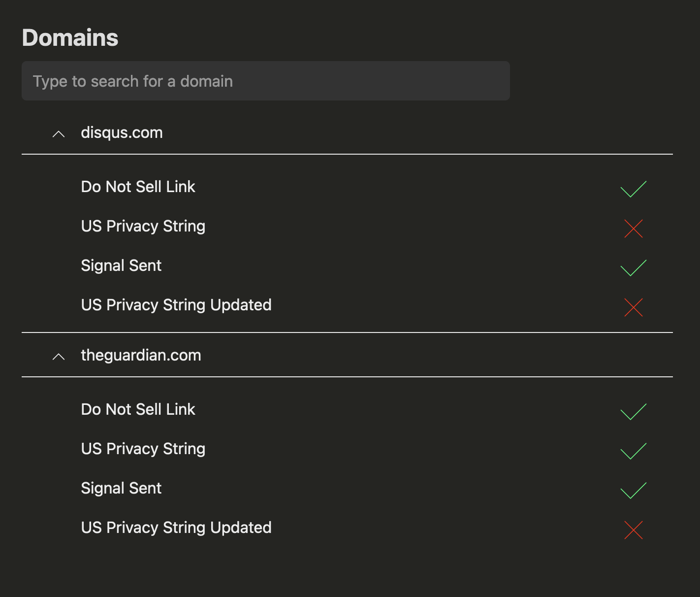Click the US Privacy String label under disqus.com

pos(143,226)
